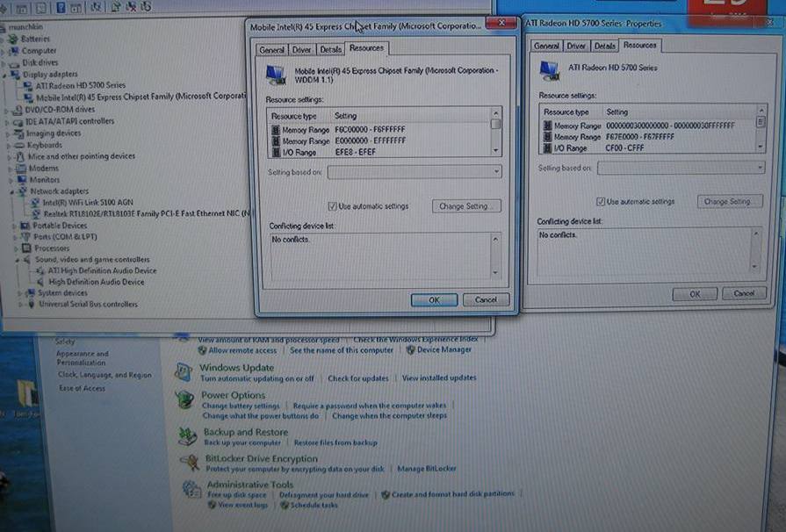Select the Monitors category icon

pos(22,179)
